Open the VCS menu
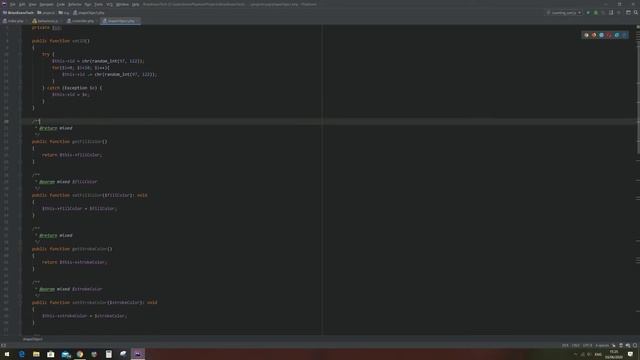This screenshot has width=640, height=360. tap(109, 4)
